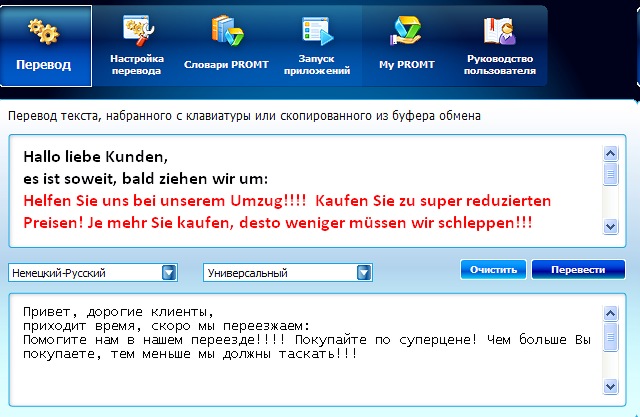The image size is (640, 417).
Task: Click the red text 'Je mehr Sie kaufen'
Action: pos(160,223)
